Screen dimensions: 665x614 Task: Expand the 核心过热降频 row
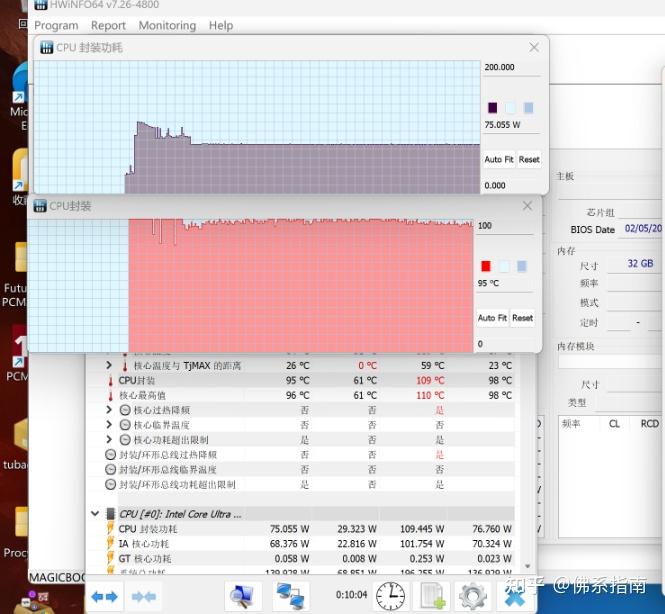coord(109,410)
